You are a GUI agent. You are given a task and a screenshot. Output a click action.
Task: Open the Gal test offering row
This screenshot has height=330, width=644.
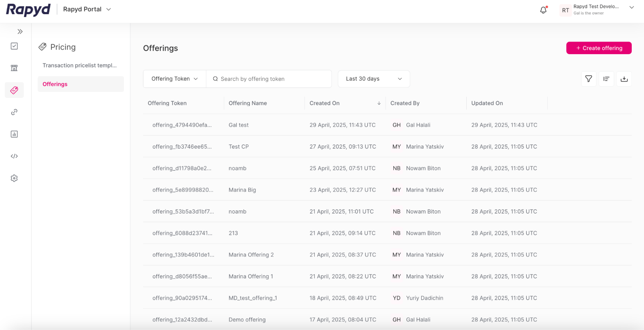point(238,125)
